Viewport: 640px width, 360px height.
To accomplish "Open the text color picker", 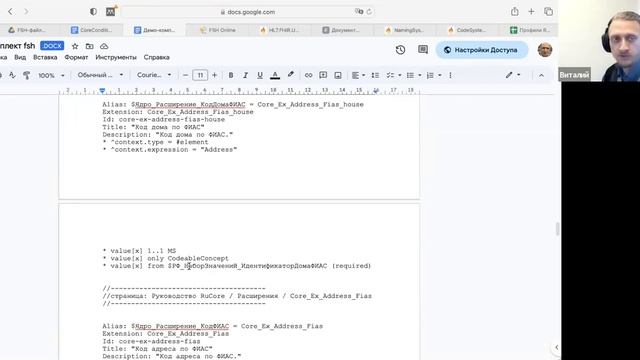I will tap(275, 75).
